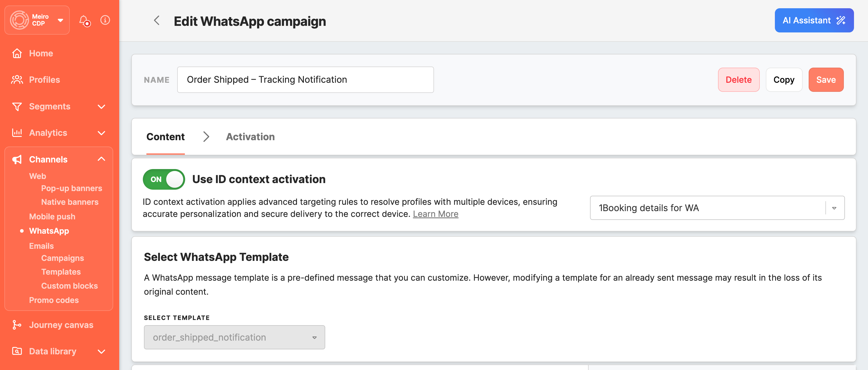The width and height of the screenshot is (868, 370).
Task: Open the 1Booking details for WA dropdown
Action: point(717,208)
